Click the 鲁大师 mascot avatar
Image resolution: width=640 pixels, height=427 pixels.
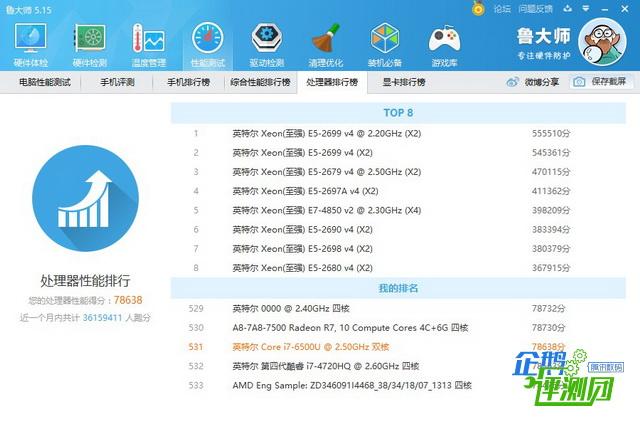coord(602,42)
